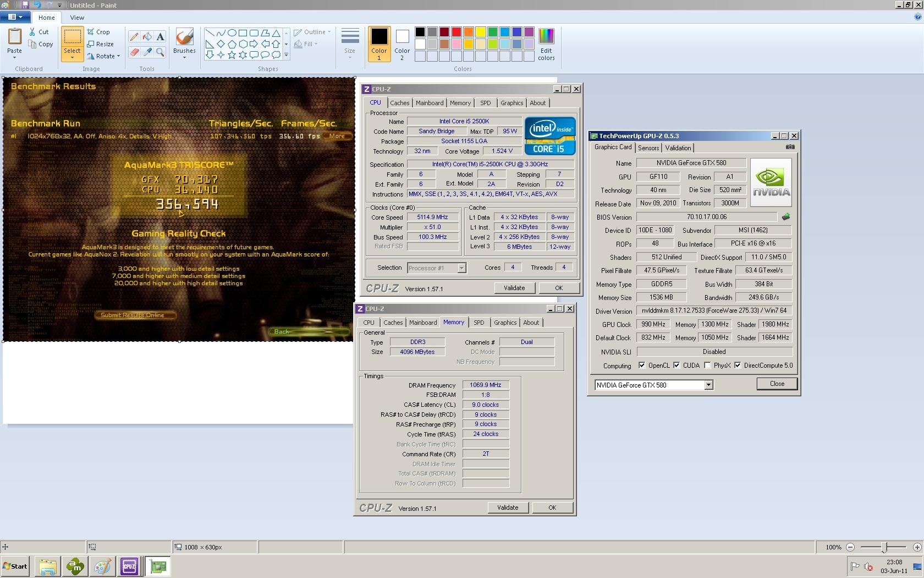Enable the PhysX checkbox in GPU-Z
924x578 pixels.
coord(707,366)
